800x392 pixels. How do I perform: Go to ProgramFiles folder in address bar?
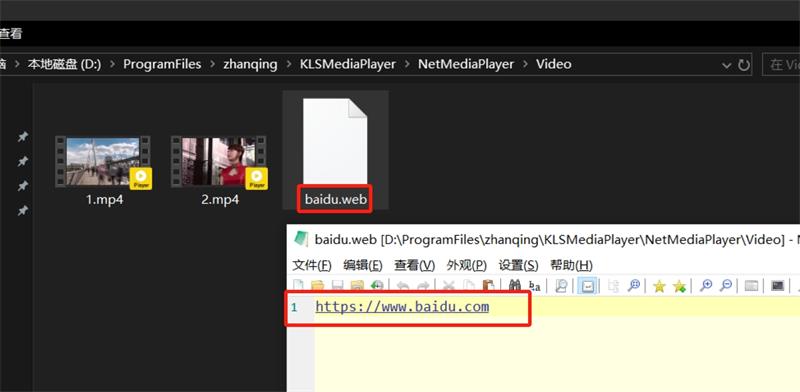pos(162,64)
